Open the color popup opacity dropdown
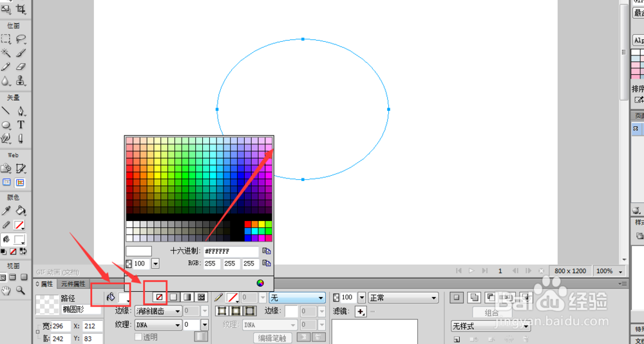The width and height of the screenshot is (644, 344). point(156,263)
